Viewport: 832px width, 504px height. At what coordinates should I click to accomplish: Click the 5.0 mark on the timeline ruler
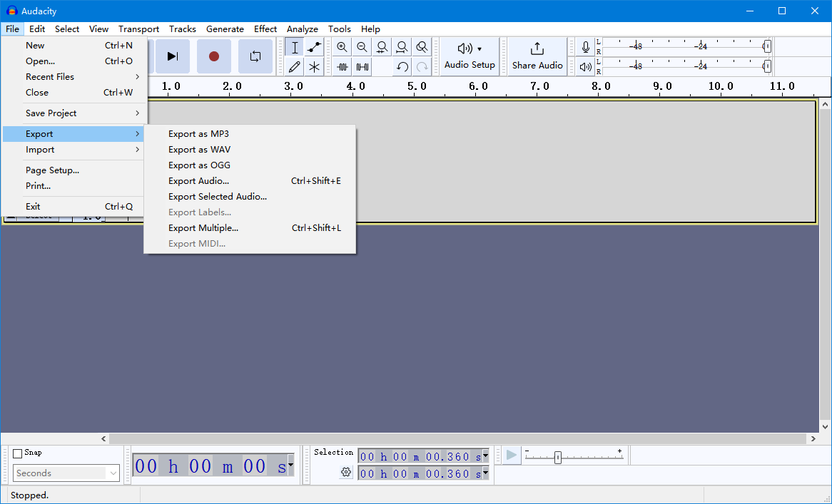click(417, 86)
